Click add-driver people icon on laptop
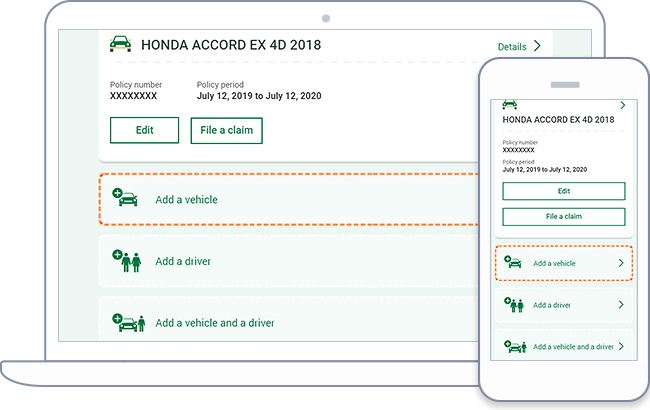 pyautogui.click(x=126, y=260)
